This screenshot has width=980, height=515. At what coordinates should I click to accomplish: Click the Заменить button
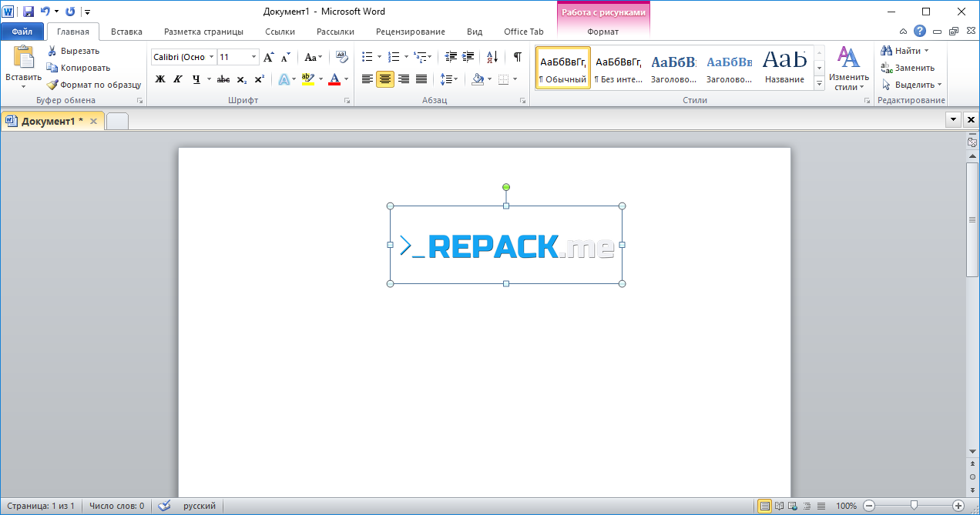click(x=908, y=68)
